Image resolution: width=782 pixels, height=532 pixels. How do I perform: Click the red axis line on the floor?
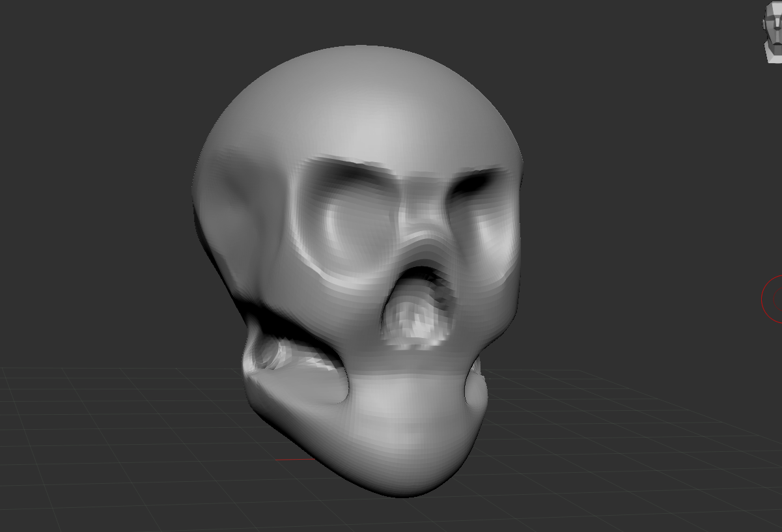tap(294, 460)
